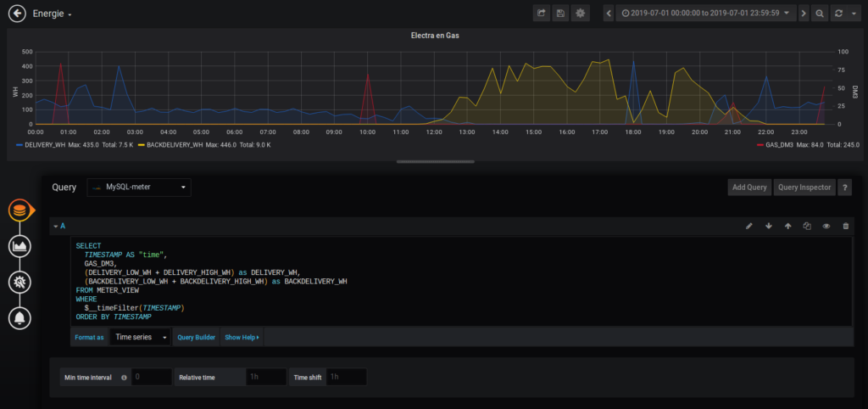Go back using the arrow icon
868x409 pixels.
tap(18, 14)
